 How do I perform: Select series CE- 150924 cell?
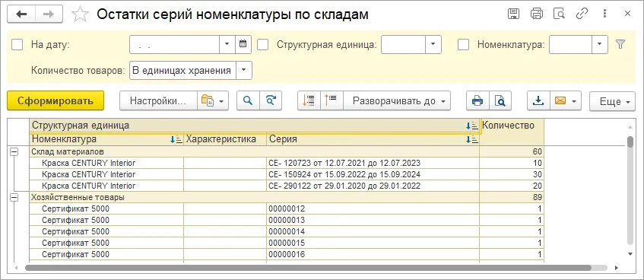(x=373, y=174)
